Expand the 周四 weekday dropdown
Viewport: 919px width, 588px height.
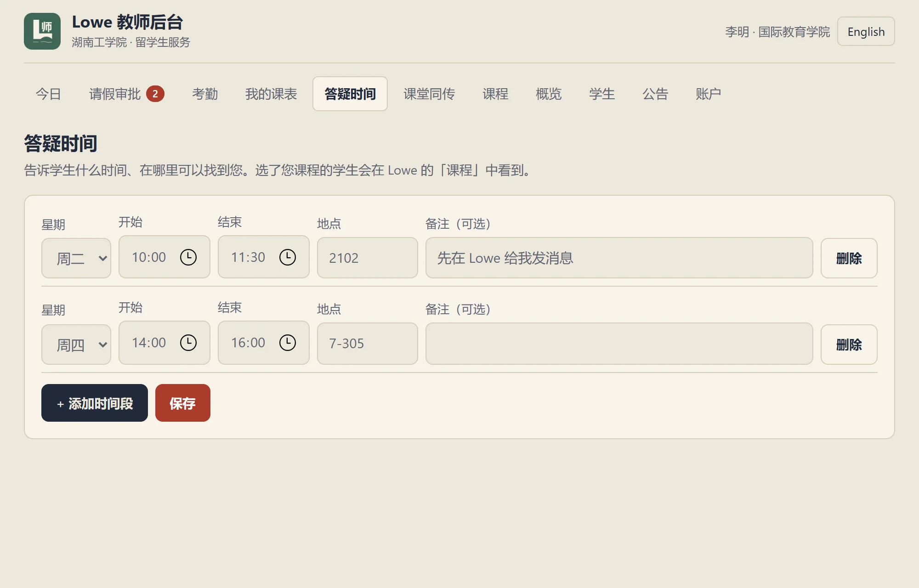click(76, 345)
